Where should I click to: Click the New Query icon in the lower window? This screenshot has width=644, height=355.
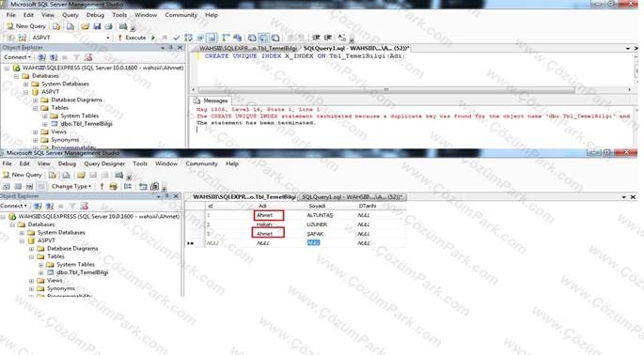[x=23, y=175]
